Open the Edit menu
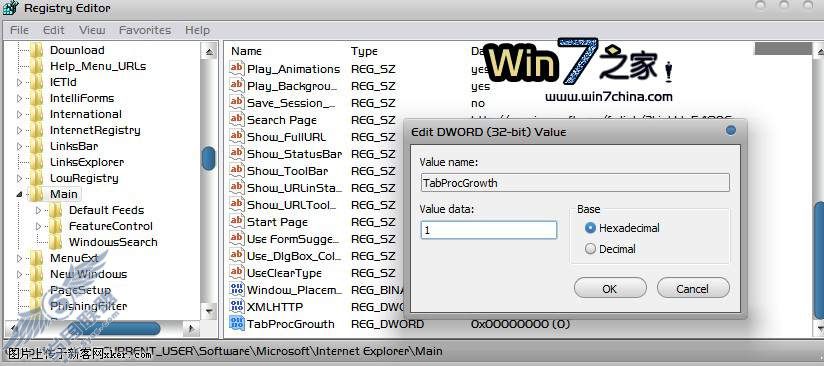Screen dimensions: 824x366 [54, 30]
